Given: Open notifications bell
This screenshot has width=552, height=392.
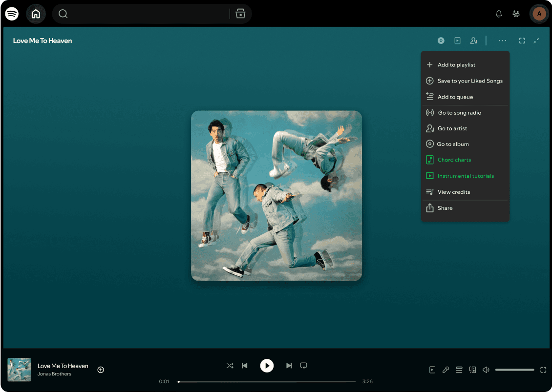Looking at the screenshot, I should [498, 14].
